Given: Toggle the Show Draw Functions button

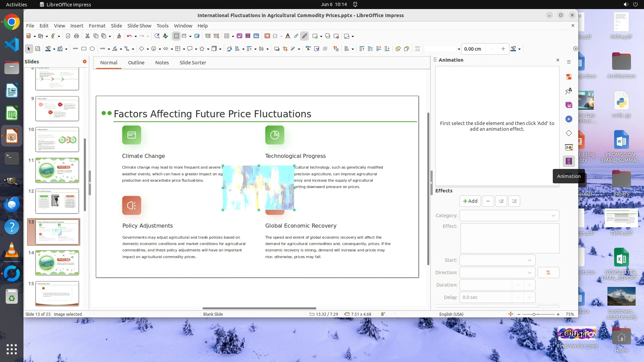Looking at the screenshot, I should tap(304, 36).
